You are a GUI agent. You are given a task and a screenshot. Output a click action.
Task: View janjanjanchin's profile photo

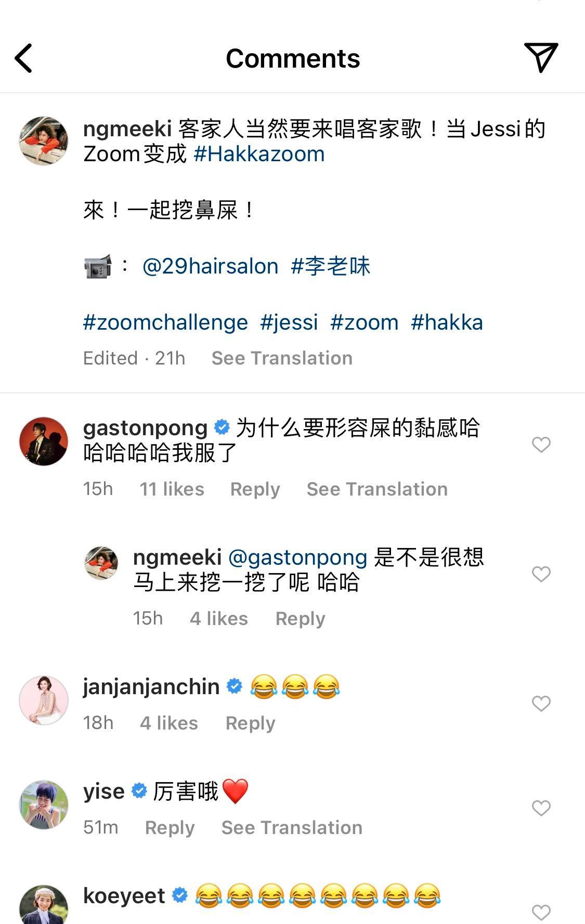coord(44,700)
